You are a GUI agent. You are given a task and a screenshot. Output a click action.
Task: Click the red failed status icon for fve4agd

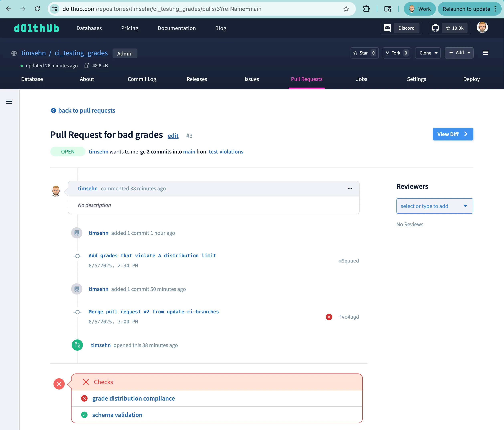329,317
